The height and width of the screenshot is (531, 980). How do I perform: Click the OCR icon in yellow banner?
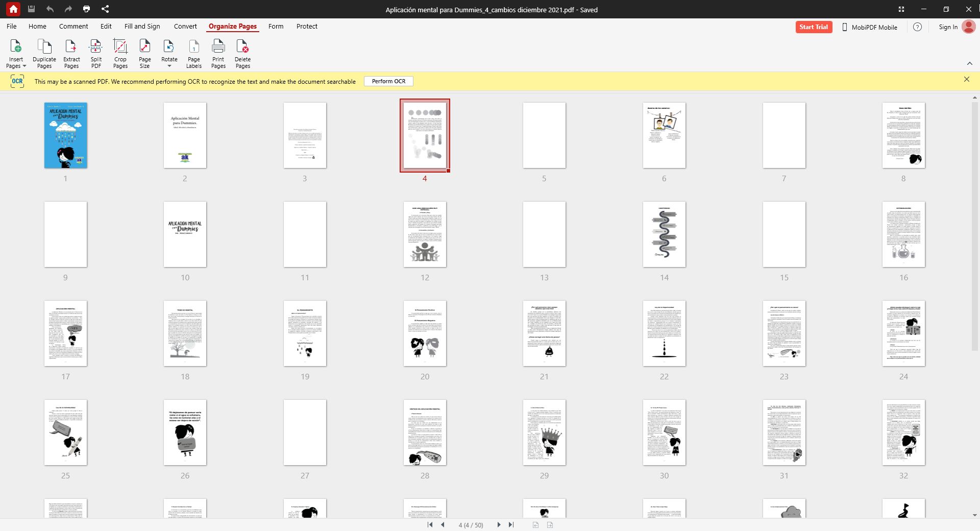(17, 81)
